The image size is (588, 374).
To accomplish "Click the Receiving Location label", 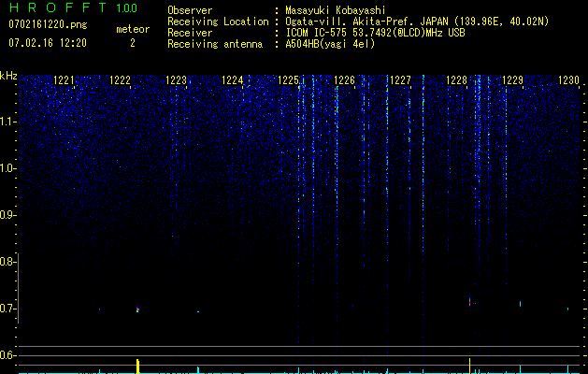I will pos(218,22).
